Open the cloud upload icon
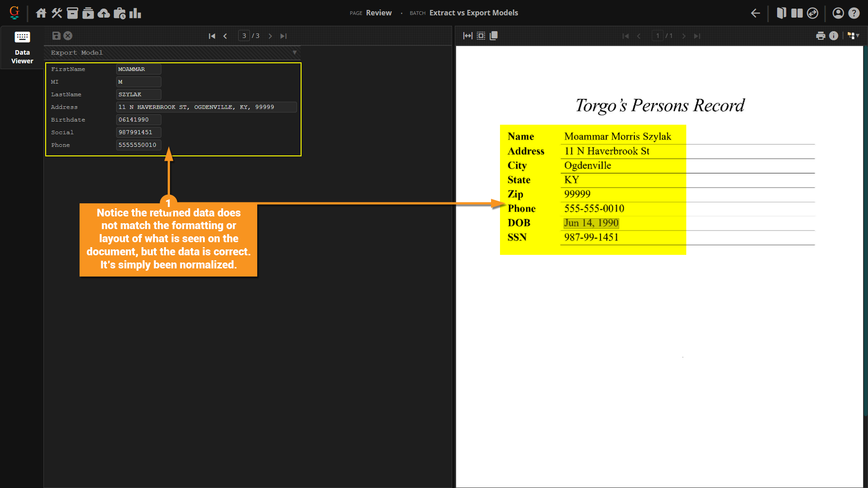Image resolution: width=868 pixels, height=488 pixels. [104, 13]
